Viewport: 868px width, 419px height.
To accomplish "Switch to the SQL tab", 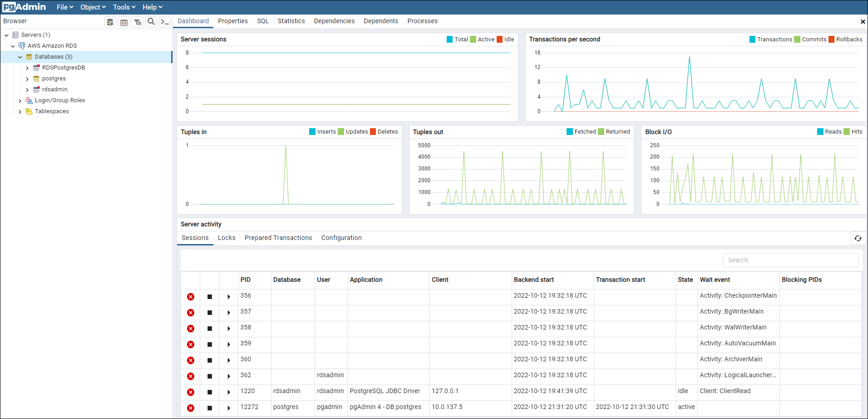I will coord(263,21).
